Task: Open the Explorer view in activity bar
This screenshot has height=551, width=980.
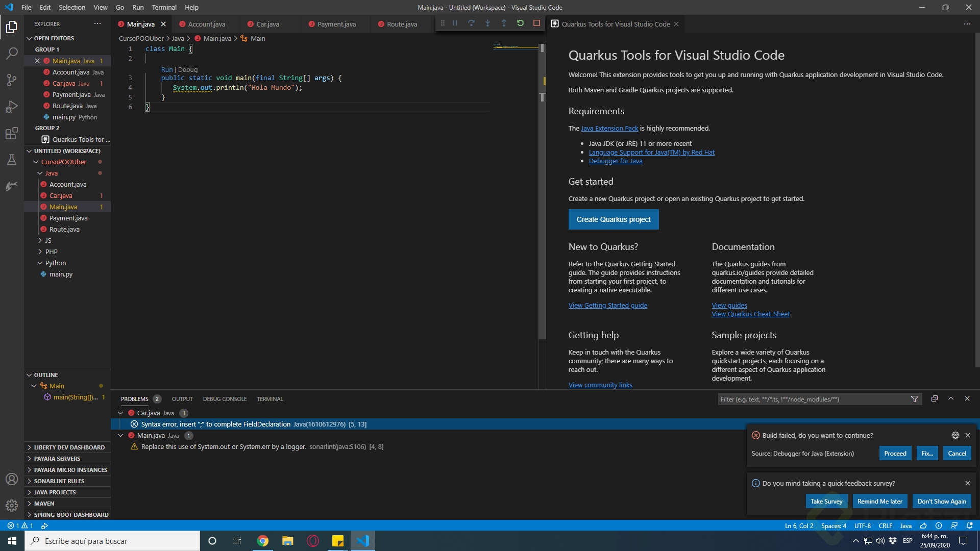Action: pyautogui.click(x=12, y=27)
